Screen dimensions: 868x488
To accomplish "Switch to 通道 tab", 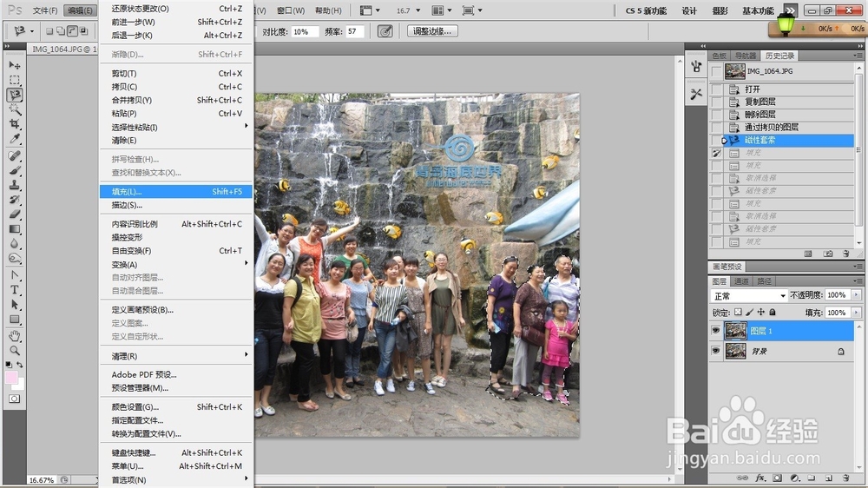I will tap(741, 281).
